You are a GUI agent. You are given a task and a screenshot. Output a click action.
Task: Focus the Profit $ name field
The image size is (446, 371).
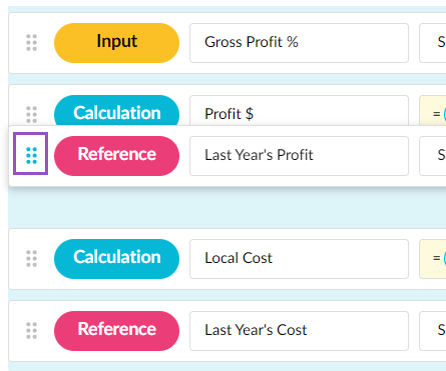[x=299, y=111]
